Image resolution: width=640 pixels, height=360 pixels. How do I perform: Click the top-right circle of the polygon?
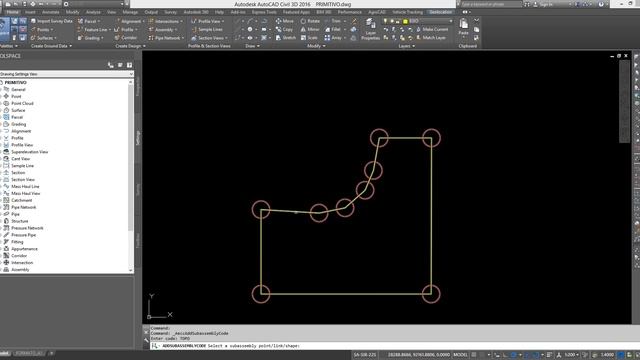click(431, 138)
